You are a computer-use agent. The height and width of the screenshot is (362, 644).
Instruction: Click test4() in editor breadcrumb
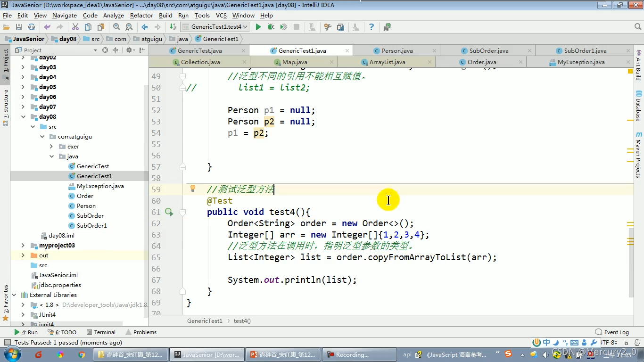tap(242, 321)
